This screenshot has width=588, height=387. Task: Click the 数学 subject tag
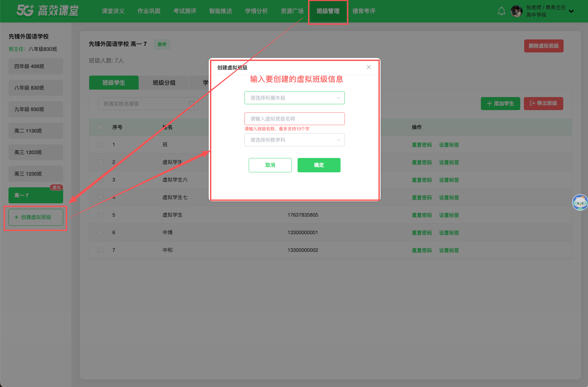coord(162,44)
